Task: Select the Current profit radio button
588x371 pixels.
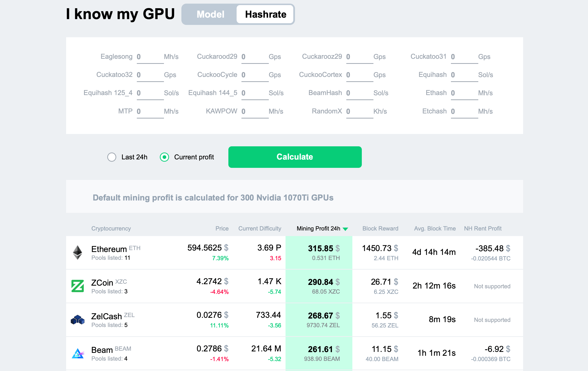Action: click(165, 157)
